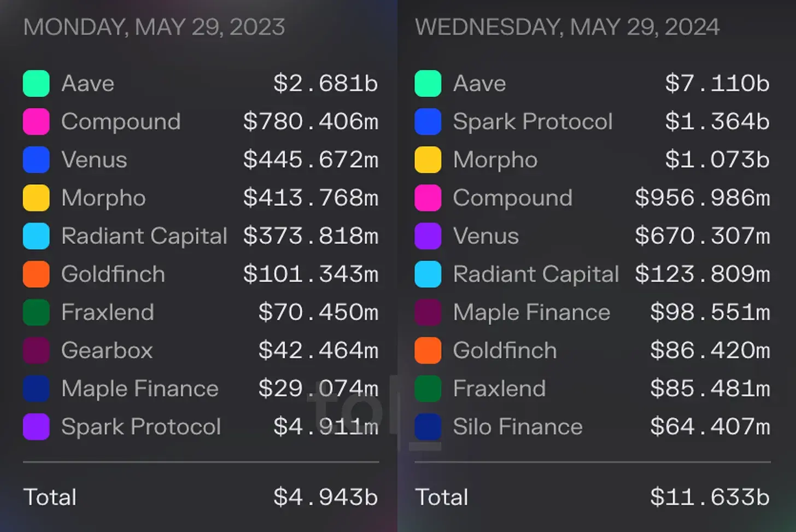Image resolution: width=796 pixels, height=532 pixels.
Task: Click the pink Compound swatch in 2023 panel
Action: [36, 121]
